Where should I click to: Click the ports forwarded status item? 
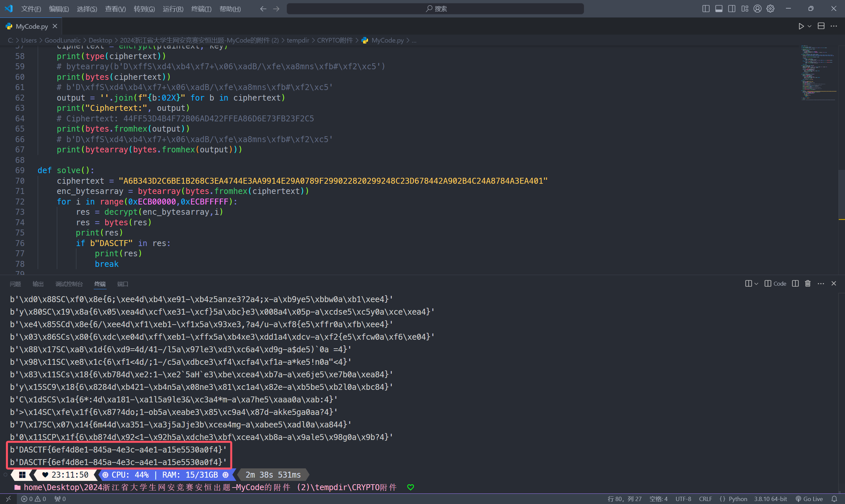[x=60, y=499]
